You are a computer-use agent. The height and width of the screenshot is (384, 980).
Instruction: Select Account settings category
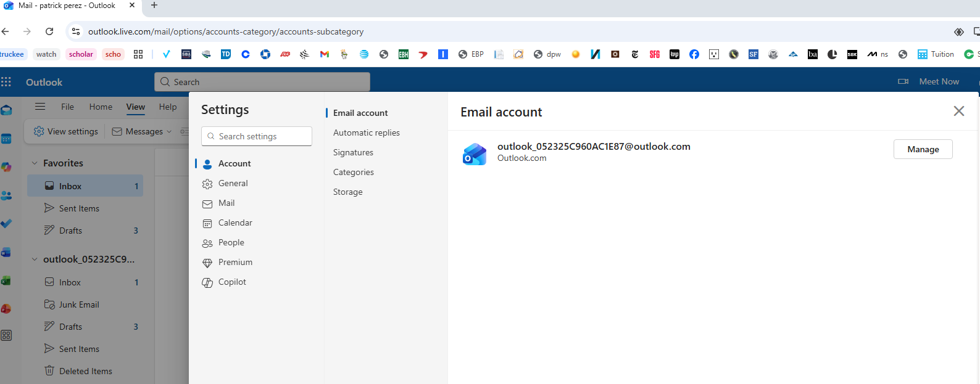[x=256, y=163]
